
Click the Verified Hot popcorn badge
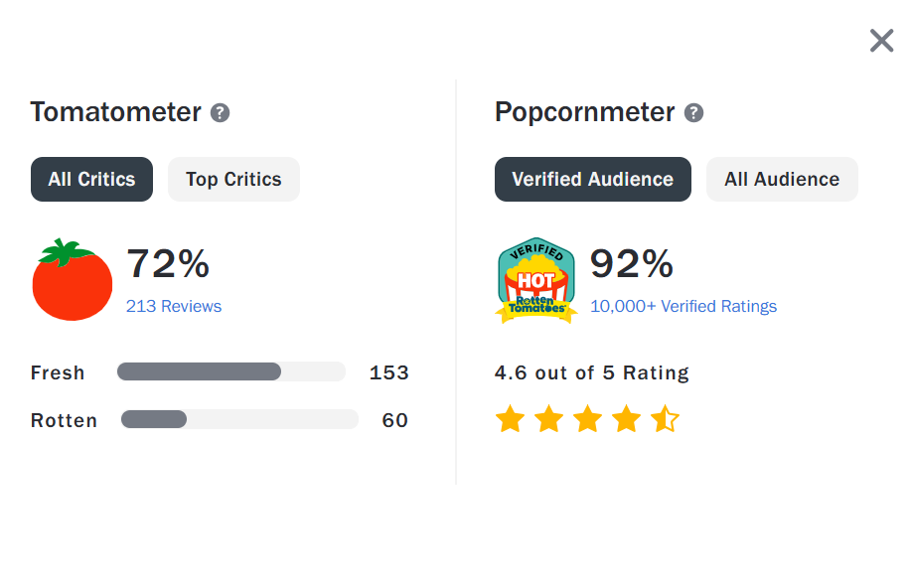[536, 280]
